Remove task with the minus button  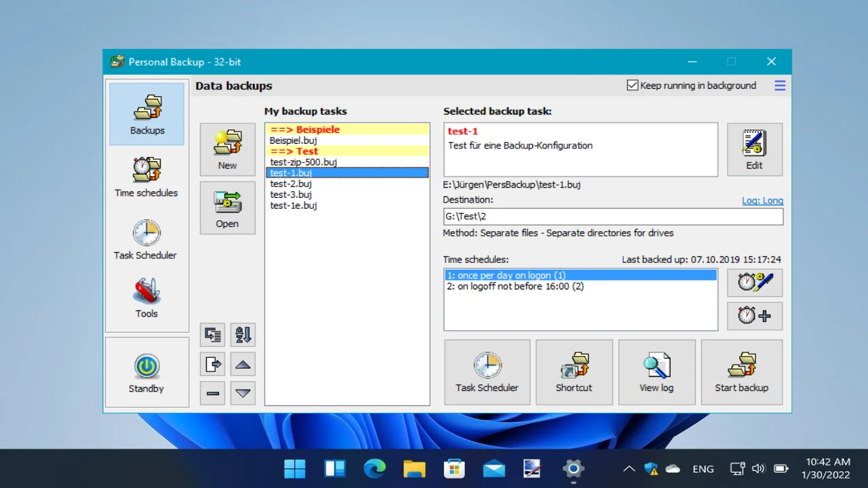[213, 393]
